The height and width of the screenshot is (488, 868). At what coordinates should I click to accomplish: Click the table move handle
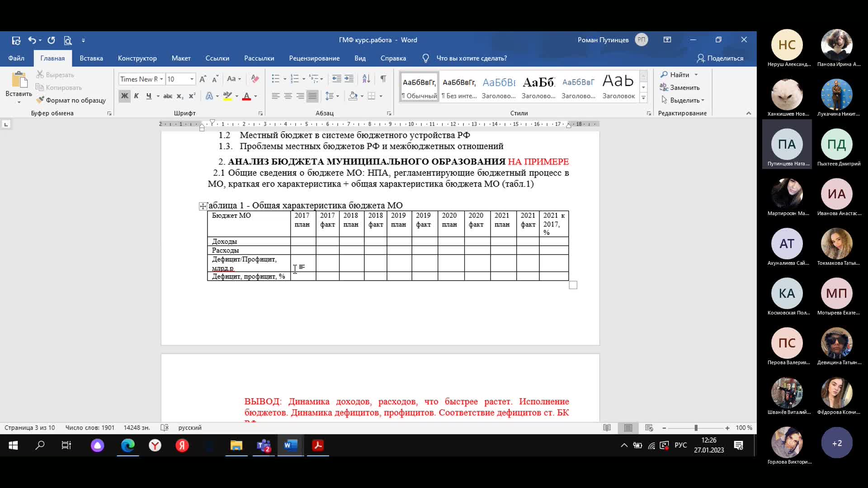(x=203, y=206)
